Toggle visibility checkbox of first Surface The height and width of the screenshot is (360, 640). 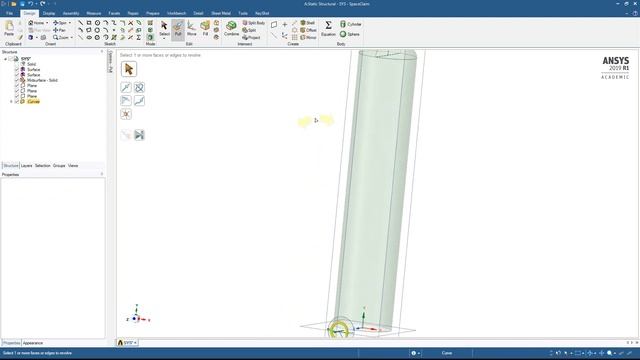tap(17, 70)
